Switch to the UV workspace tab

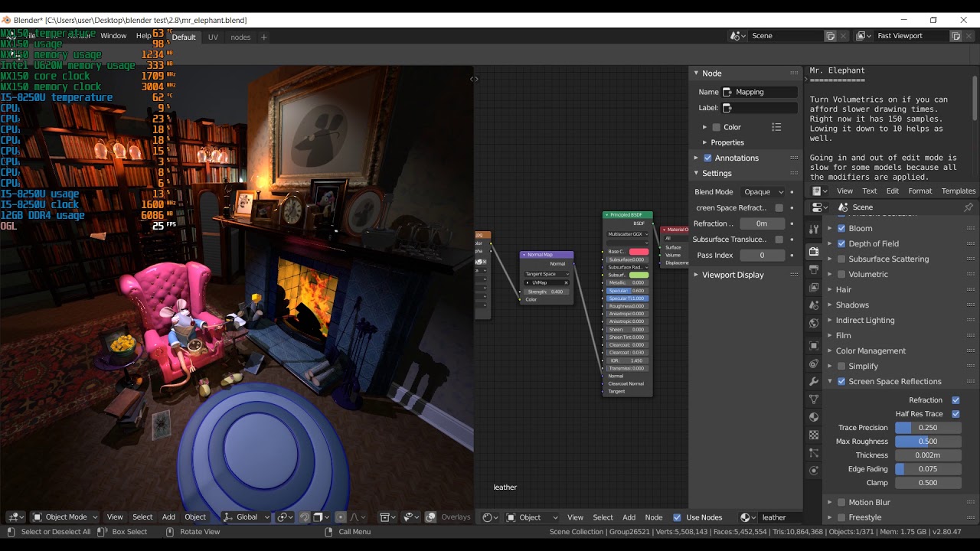(x=213, y=37)
